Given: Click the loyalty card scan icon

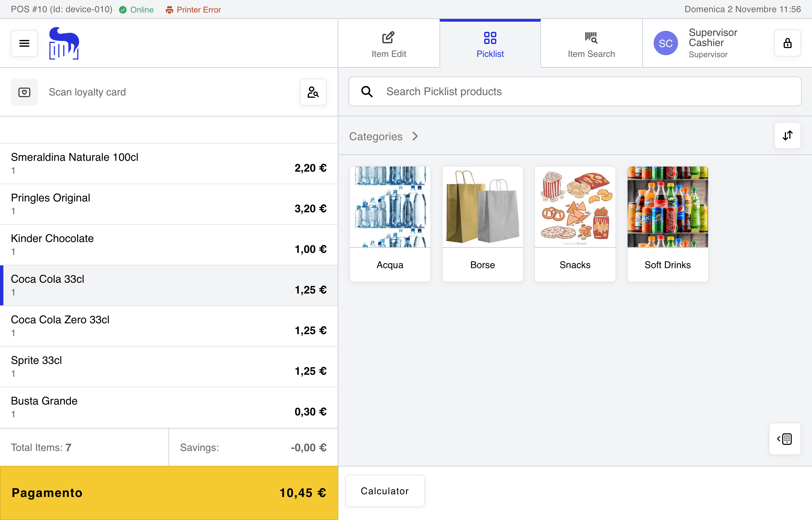Looking at the screenshot, I should pos(24,92).
